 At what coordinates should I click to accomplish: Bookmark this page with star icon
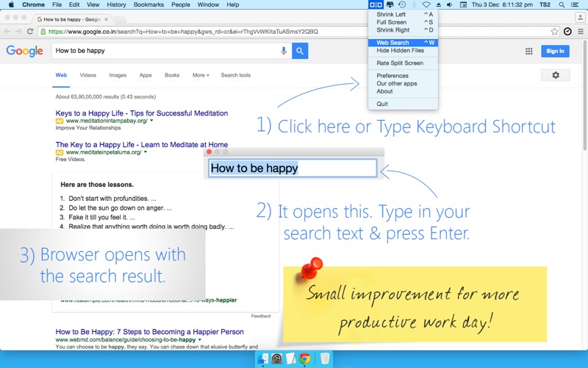(x=555, y=32)
